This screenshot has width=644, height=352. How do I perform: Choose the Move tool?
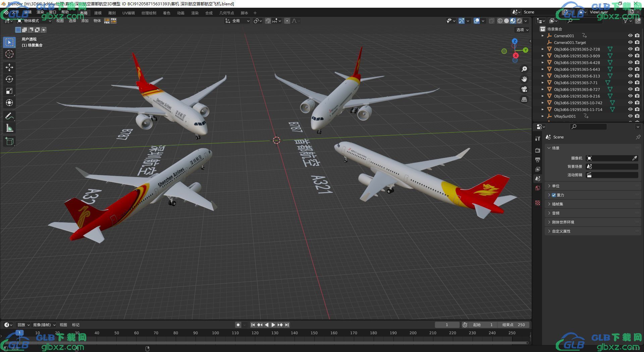click(x=9, y=67)
